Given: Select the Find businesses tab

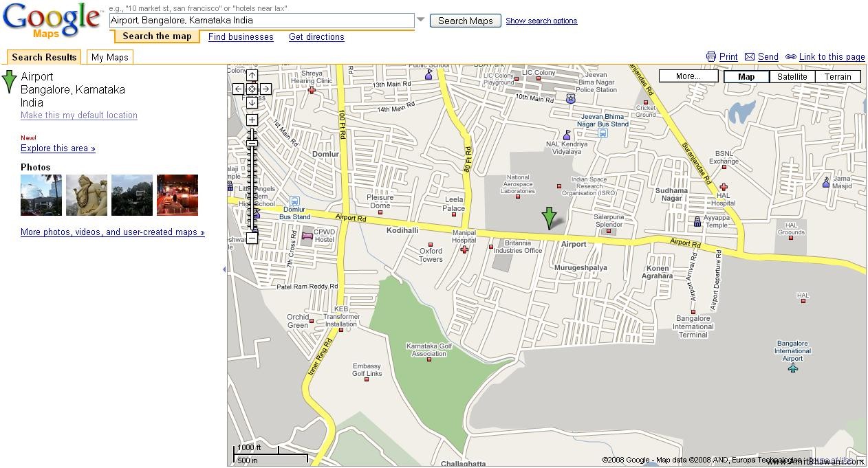Looking at the screenshot, I should 241,37.
